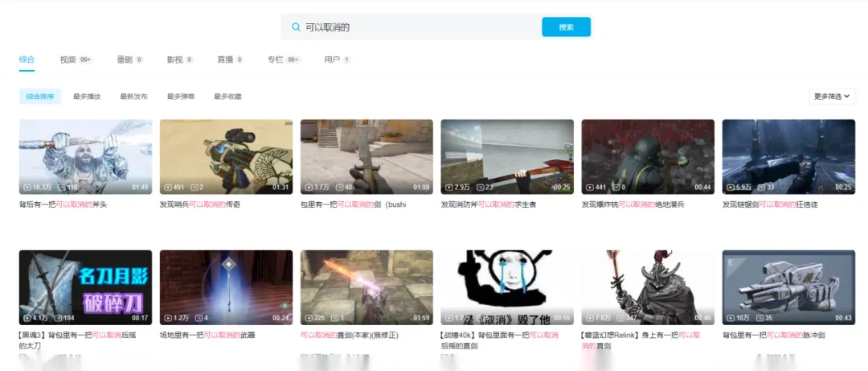Open title link 发现链锯剑可以取消的狂信徒
The height and width of the screenshot is (371, 868).
click(769, 204)
